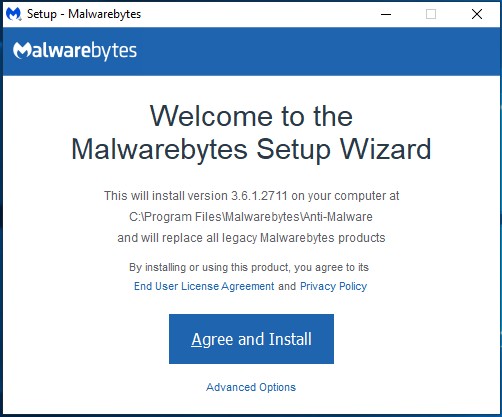The image size is (502, 417).
Task: Minimize the Setup window
Action: pyautogui.click(x=386, y=14)
